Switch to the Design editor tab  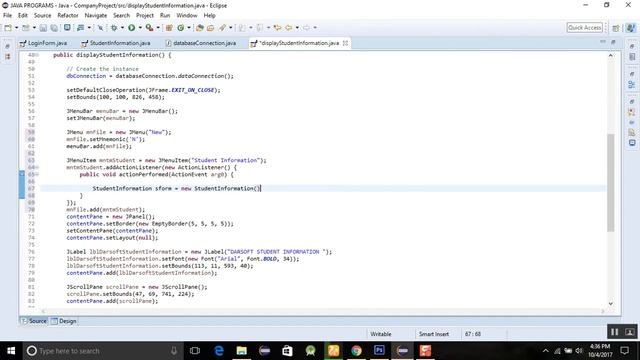click(64, 321)
